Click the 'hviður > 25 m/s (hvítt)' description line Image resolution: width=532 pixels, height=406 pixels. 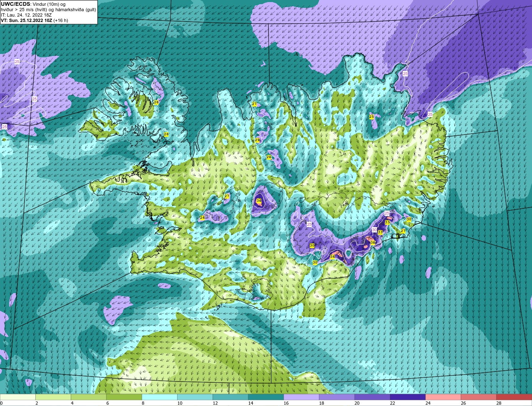(49, 9)
